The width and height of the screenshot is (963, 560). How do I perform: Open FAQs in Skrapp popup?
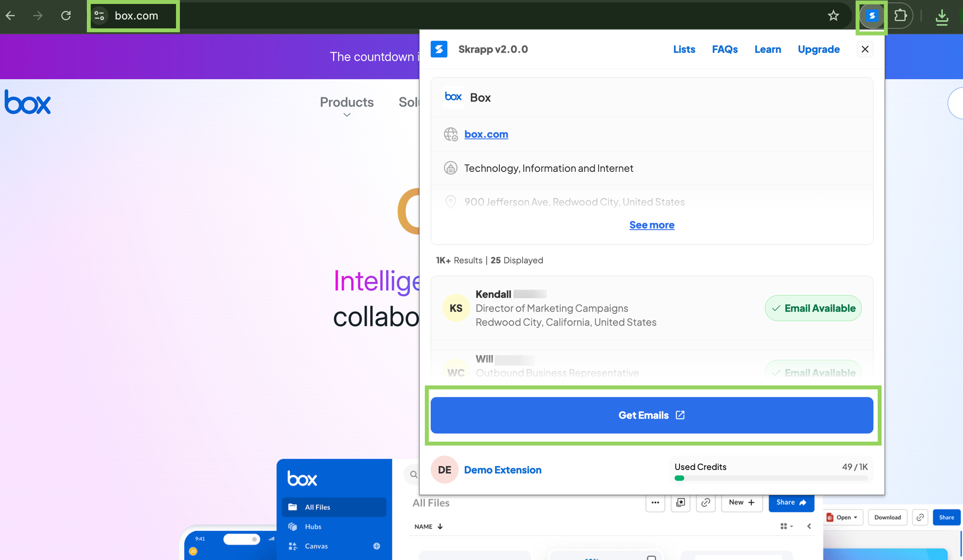click(725, 49)
